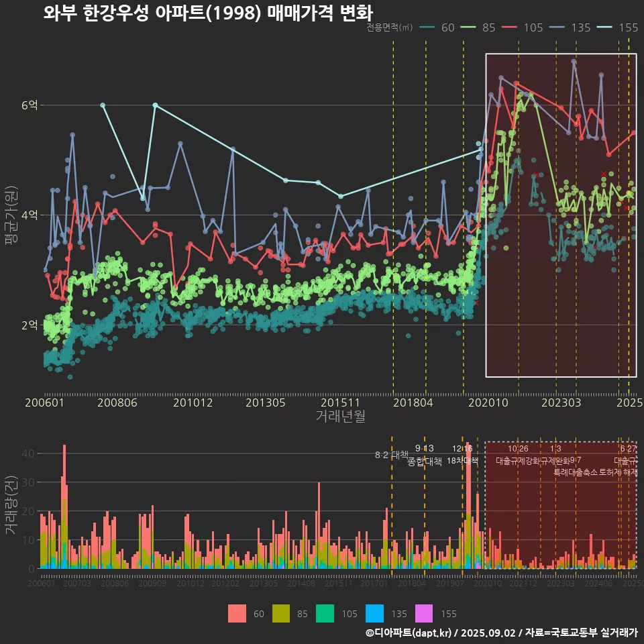The width and height of the screenshot is (644, 644).
Task: Click the pink 155 swatch in bottom legend
Action: point(424,614)
